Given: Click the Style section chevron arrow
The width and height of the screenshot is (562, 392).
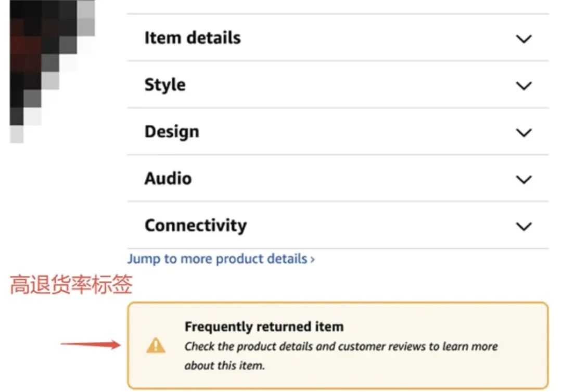Looking at the screenshot, I should click(x=523, y=86).
